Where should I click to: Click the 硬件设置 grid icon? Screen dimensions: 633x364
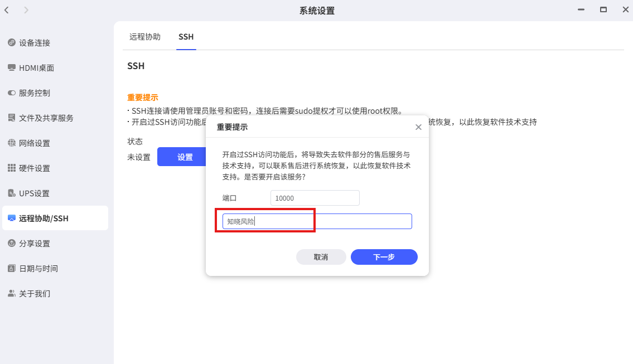(12, 168)
